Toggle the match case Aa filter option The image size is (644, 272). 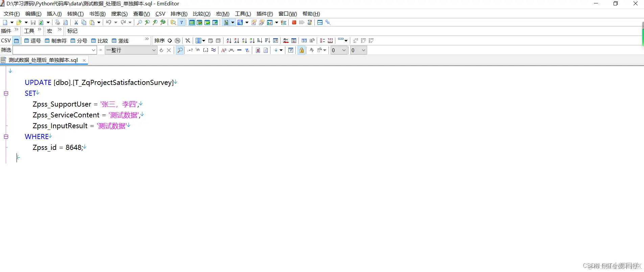[223, 50]
